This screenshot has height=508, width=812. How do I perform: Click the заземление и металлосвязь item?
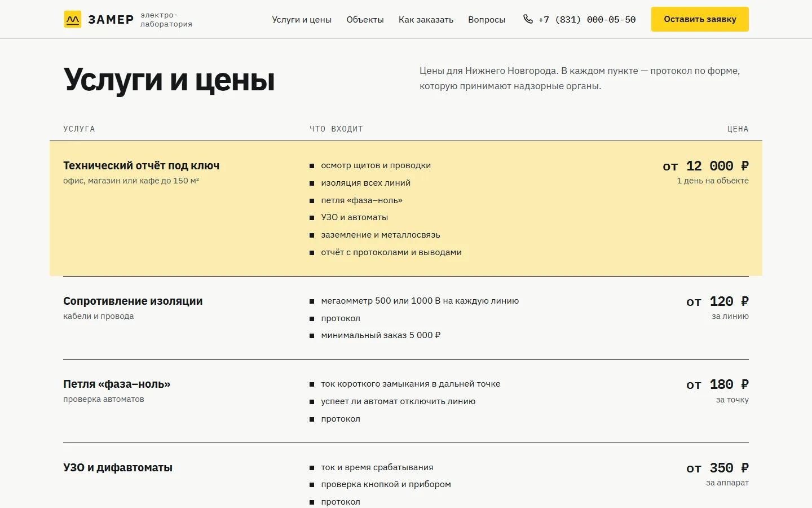pyautogui.click(x=381, y=235)
